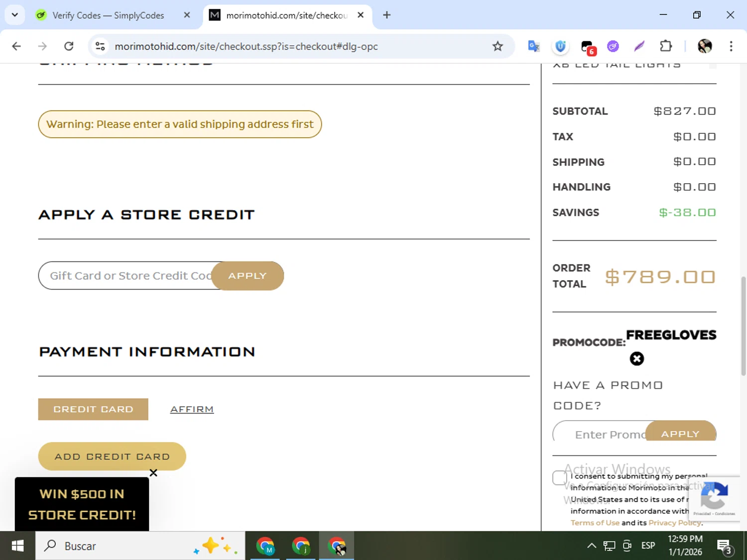Dismiss the Win $500 store credit popup
The width and height of the screenshot is (747, 560).
pos(153,473)
